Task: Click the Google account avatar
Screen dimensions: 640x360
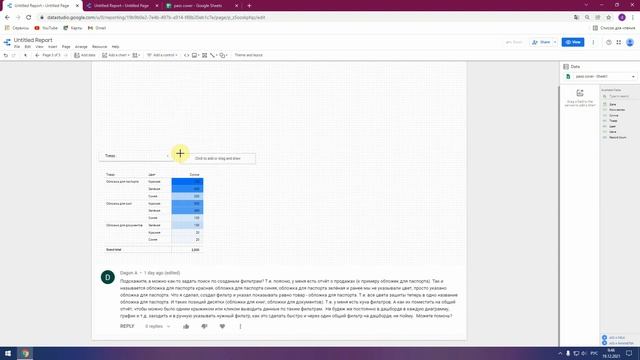Action: 630,42
